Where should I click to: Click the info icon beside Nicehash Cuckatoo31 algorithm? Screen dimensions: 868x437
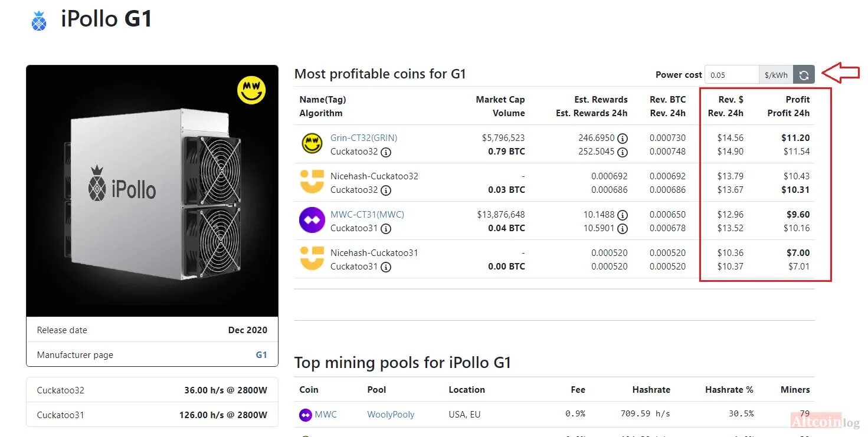[386, 267]
